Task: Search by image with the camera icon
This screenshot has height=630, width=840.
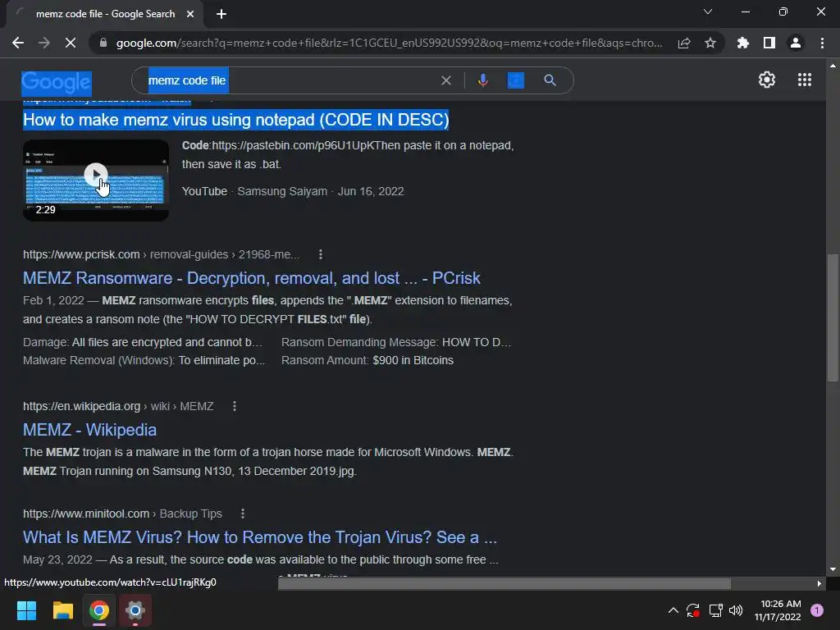Action: (x=515, y=80)
